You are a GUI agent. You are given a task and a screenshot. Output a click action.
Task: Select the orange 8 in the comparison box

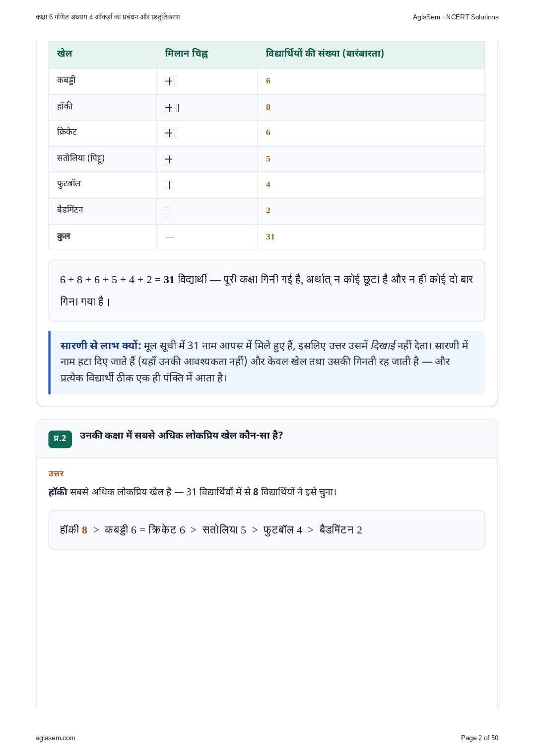84,530
